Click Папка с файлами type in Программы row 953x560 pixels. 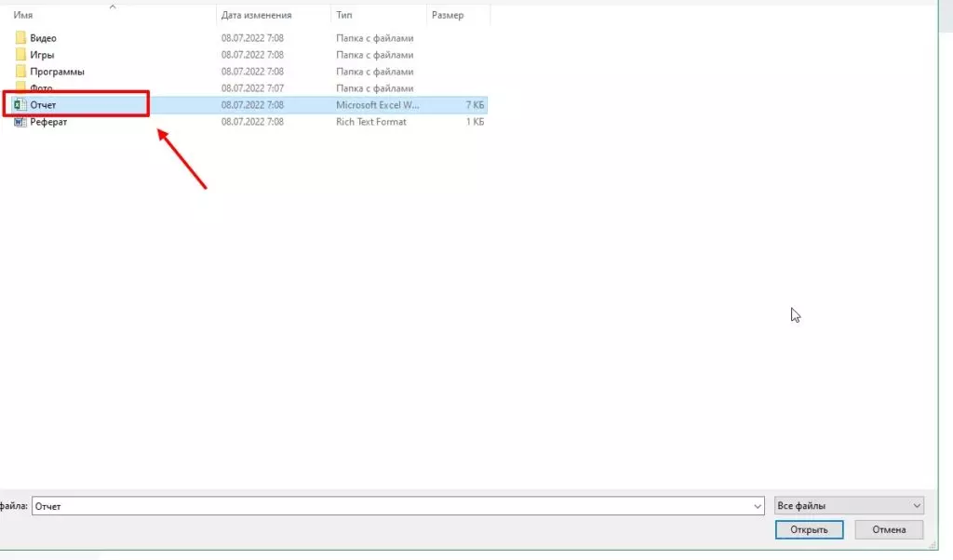point(374,71)
